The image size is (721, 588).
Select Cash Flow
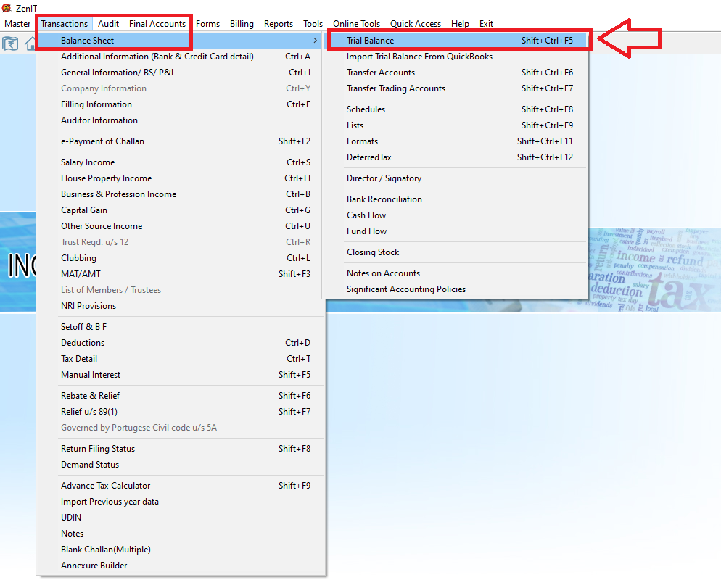pyautogui.click(x=456, y=215)
